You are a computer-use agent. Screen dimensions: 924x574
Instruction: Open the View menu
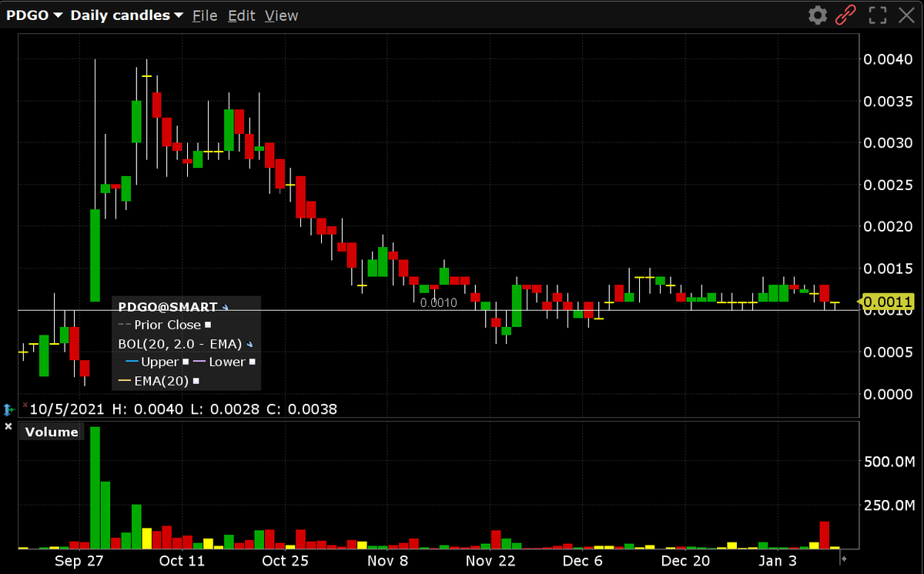pyautogui.click(x=281, y=15)
